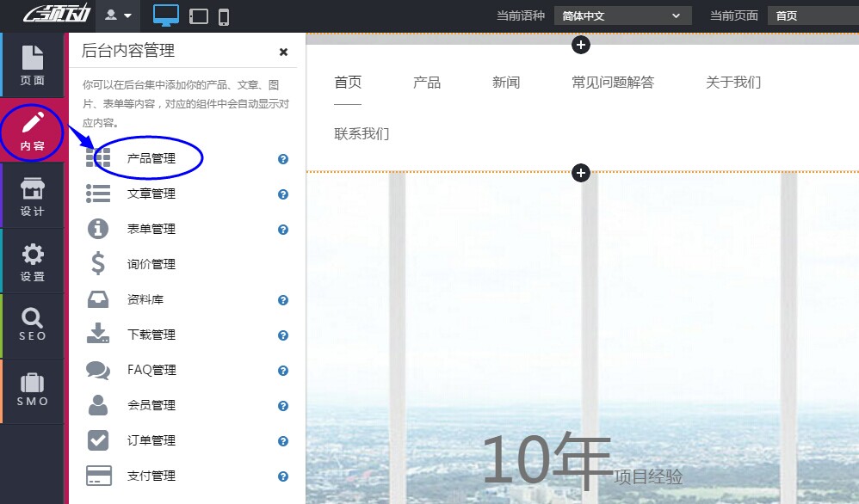This screenshot has height=504, width=859.
Task: Click 联系我们 in the site navigation
Action: click(x=362, y=134)
